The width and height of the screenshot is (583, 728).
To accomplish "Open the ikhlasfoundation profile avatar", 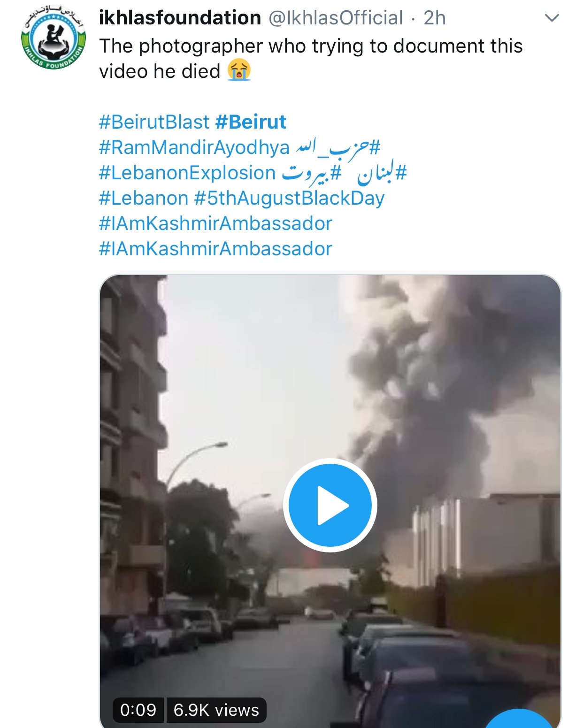I will click(54, 39).
